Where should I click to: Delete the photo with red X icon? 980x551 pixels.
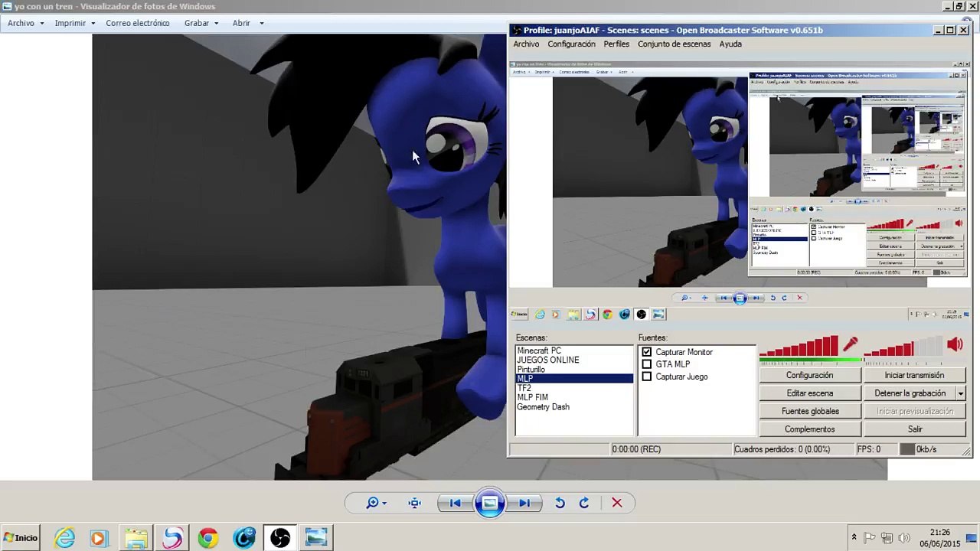(x=617, y=503)
